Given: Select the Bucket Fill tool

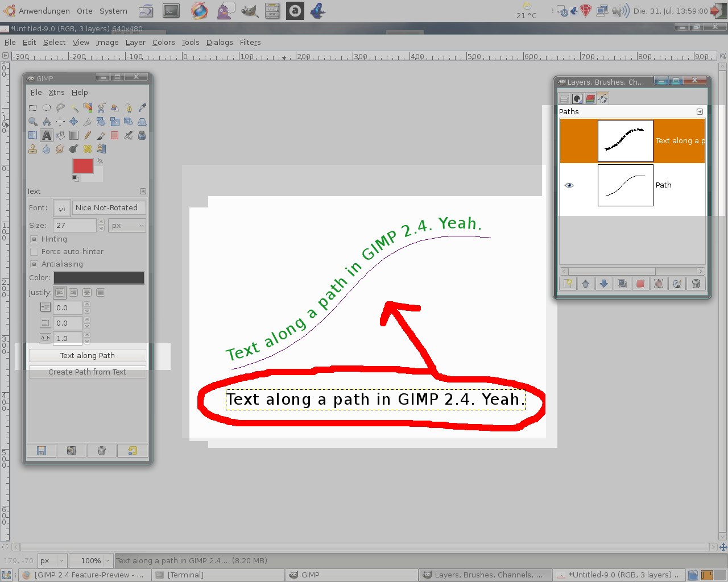Looking at the screenshot, I should (60, 135).
